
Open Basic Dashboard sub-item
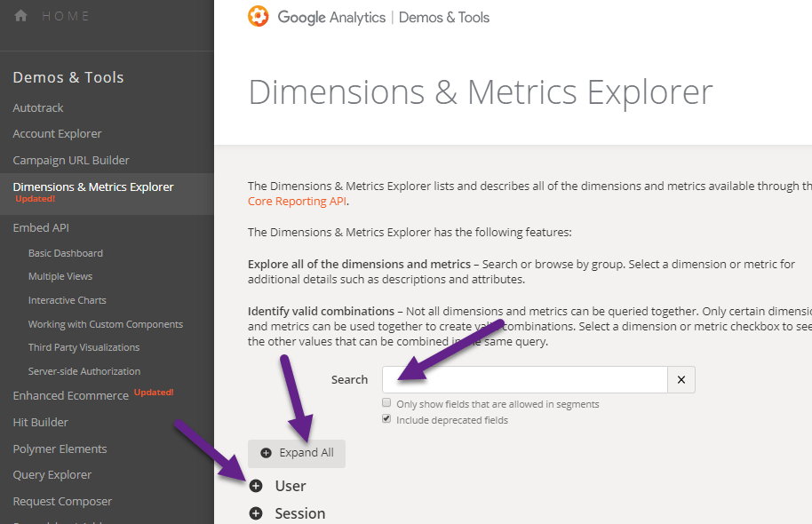(66, 253)
